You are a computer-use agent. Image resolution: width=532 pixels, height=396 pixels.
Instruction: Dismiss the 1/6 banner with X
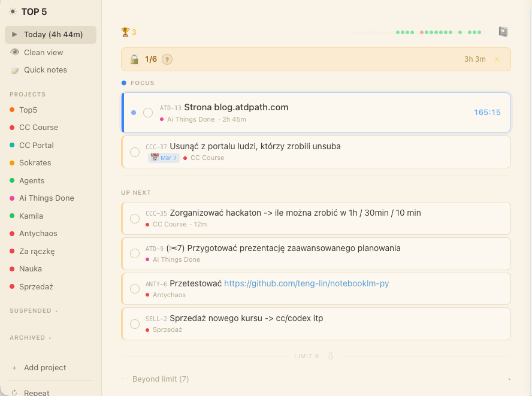pos(497,59)
